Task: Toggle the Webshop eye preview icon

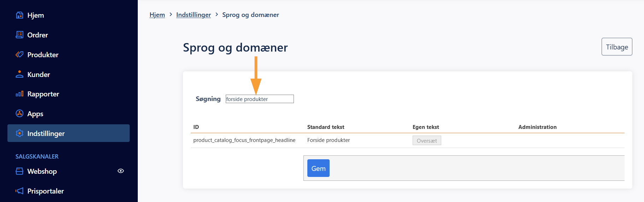Action: pos(121,171)
